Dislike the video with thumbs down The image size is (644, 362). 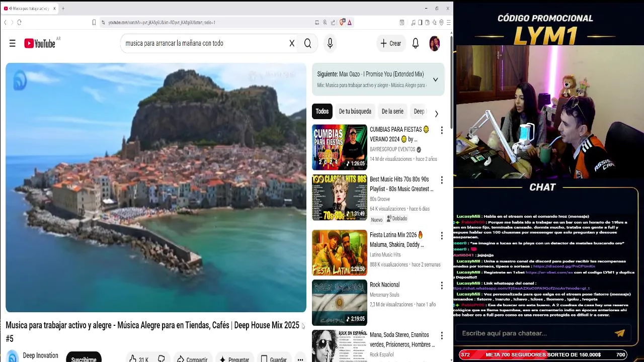(162, 359)
